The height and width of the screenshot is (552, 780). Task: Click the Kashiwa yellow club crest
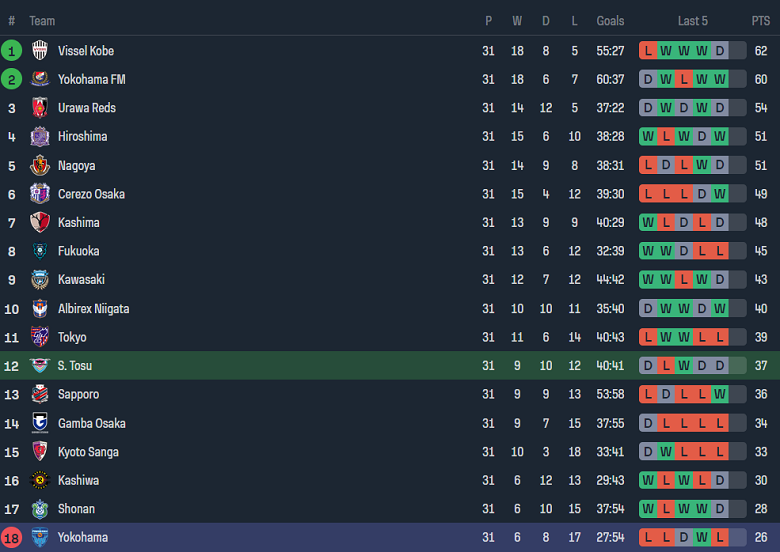(x=40, y=480)
